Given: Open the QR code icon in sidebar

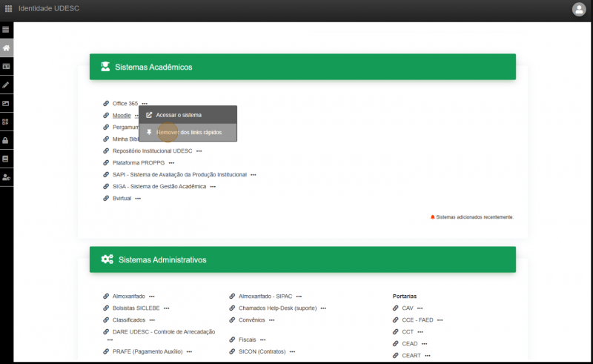Looking at the screenshot, I should [x=6, y=122].
